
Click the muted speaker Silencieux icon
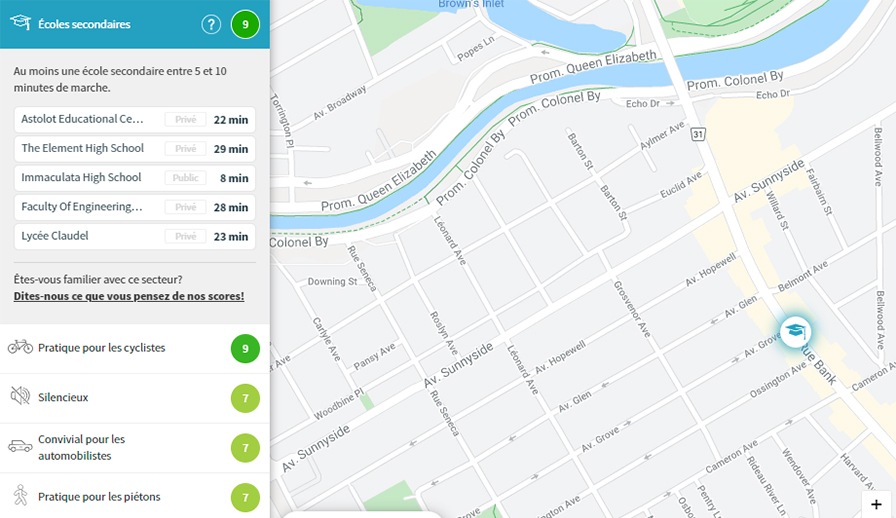[20, 396]
